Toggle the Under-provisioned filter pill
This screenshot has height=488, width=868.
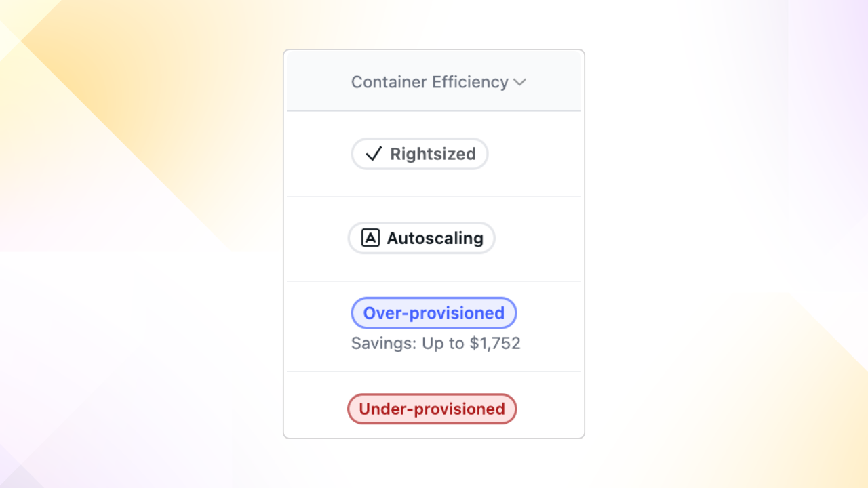tap(432, 409)
